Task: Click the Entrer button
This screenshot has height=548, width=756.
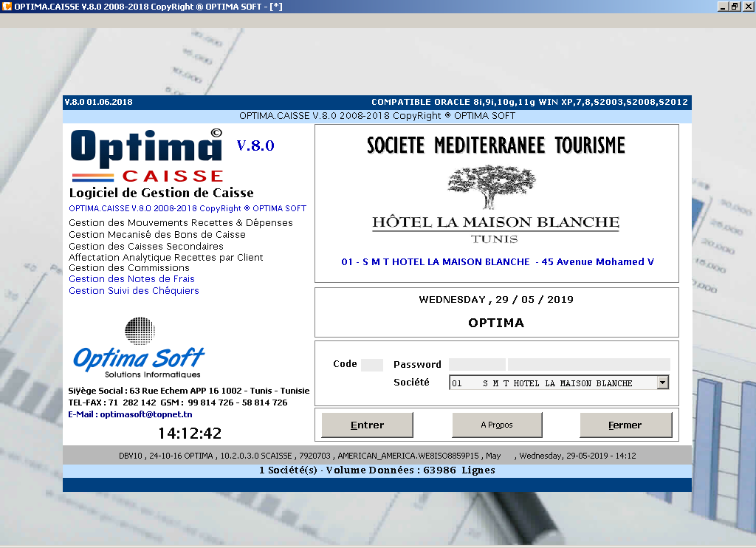Action: [367, 425]
